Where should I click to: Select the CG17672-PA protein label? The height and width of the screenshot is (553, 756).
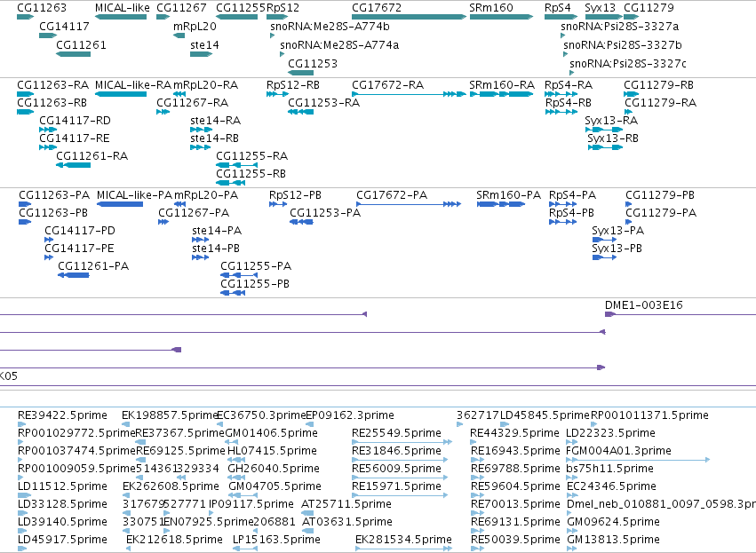pos(392,195)
